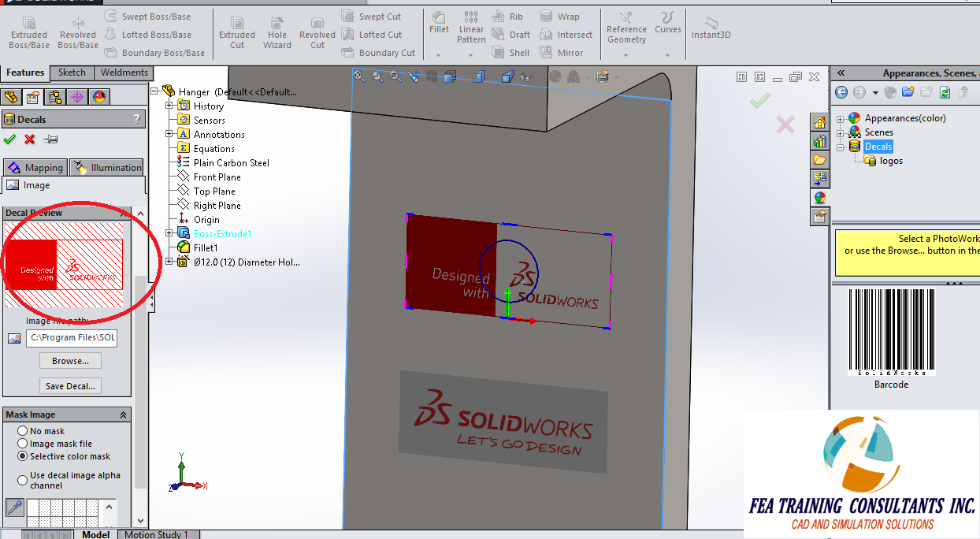
Task: Open the Motion Study 1 tab
Action: click(158, 533)
